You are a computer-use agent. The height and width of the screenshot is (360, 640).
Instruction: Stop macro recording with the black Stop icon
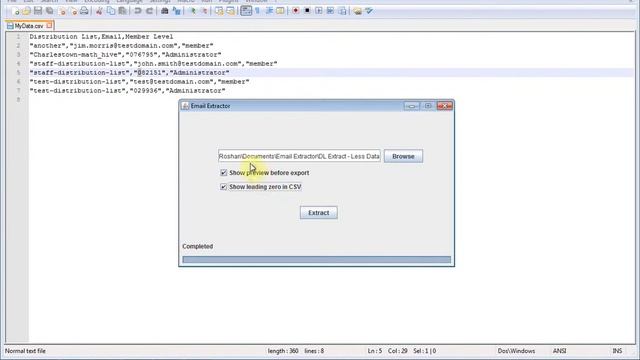(307, 11)
